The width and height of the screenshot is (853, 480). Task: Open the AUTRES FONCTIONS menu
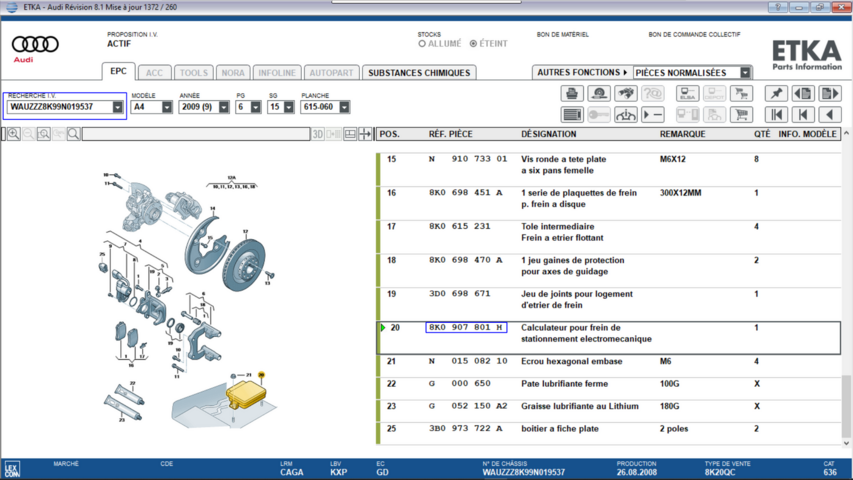tap(582, 72)
